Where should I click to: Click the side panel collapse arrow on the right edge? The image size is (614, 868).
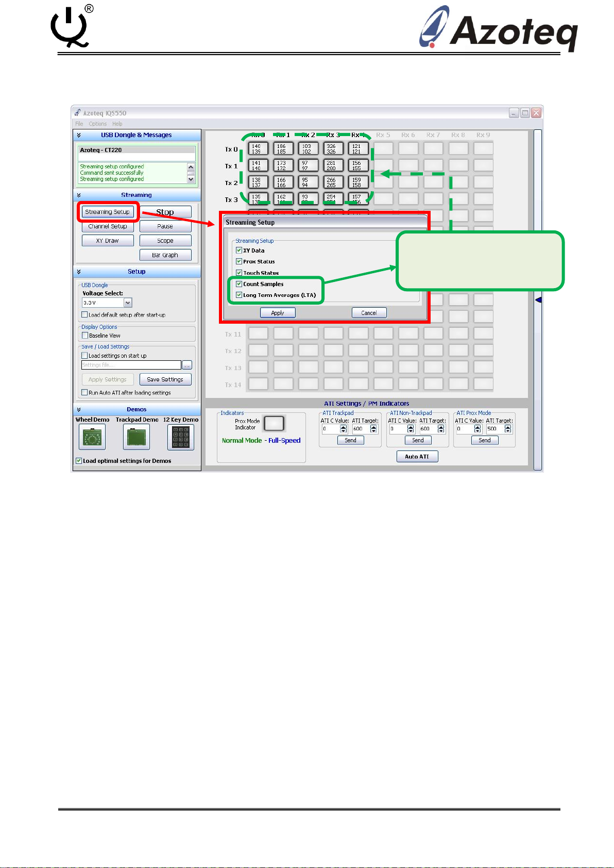538,299
